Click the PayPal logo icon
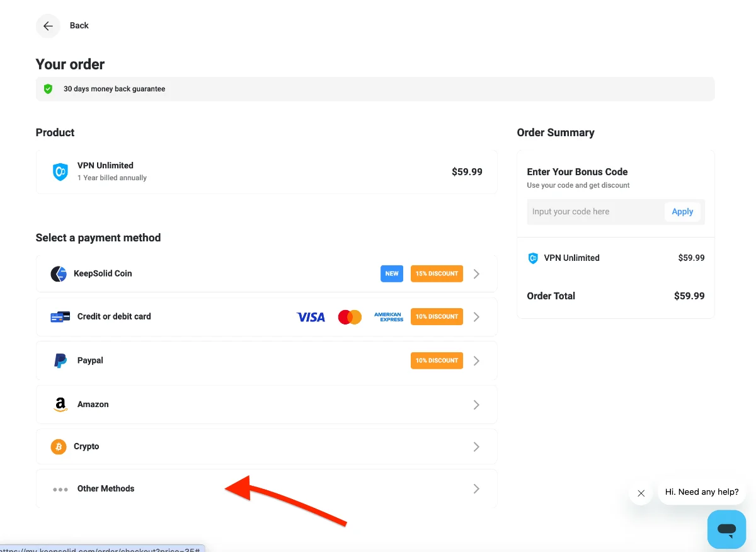This screenshot has width=756, height=552. click(60, 360)
